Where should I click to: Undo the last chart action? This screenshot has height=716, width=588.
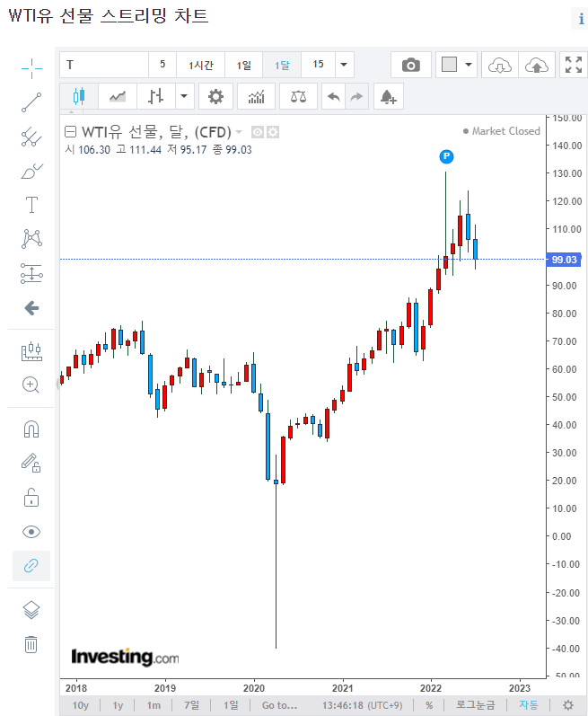333,96
